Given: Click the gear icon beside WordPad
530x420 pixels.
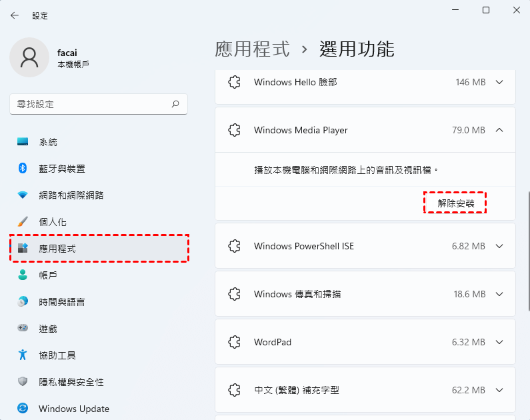Looking at the screenshot, I should tap(234, 342).
